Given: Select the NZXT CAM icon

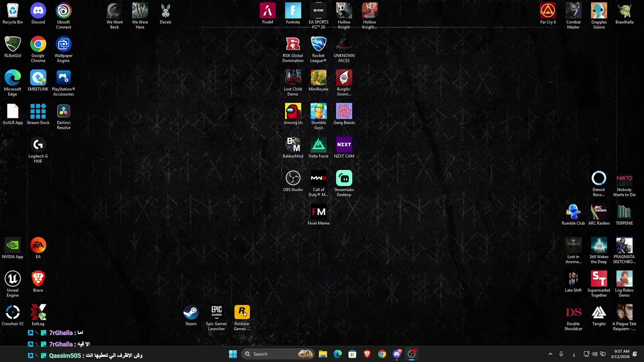Looking at the screenshot, I should coord(344,148).
